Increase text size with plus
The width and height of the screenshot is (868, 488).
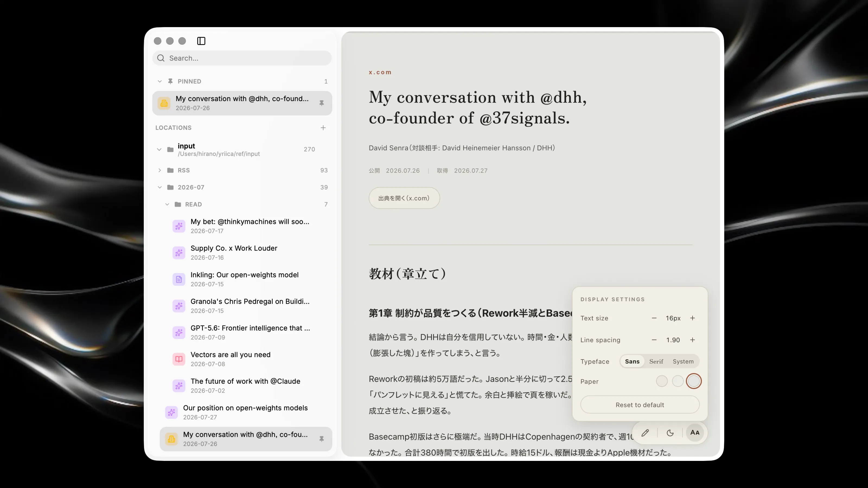click(x=693, y=318)
